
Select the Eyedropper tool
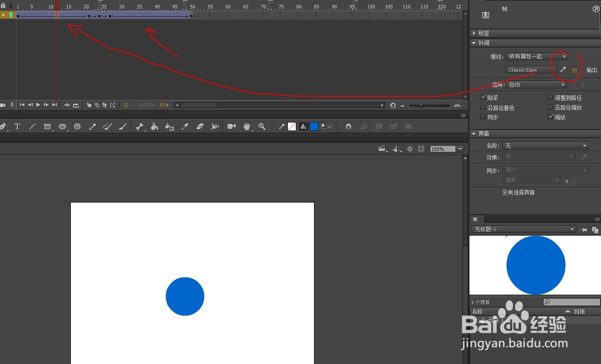point(185,126)
